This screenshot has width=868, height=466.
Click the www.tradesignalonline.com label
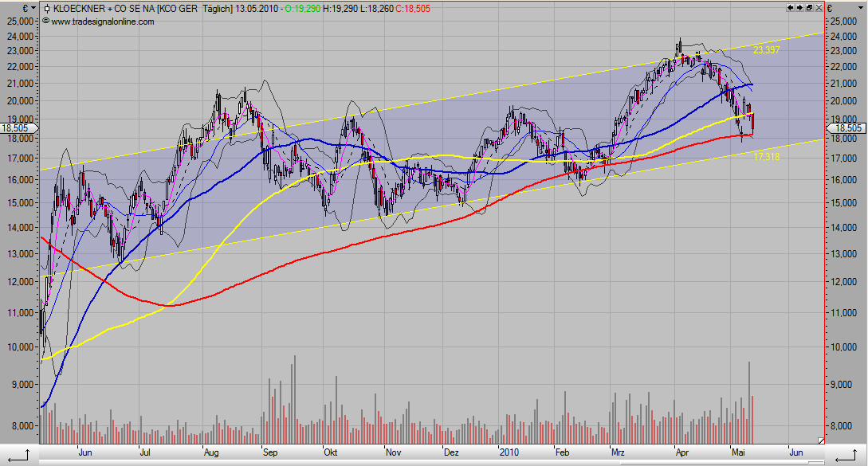click(103, 22)
